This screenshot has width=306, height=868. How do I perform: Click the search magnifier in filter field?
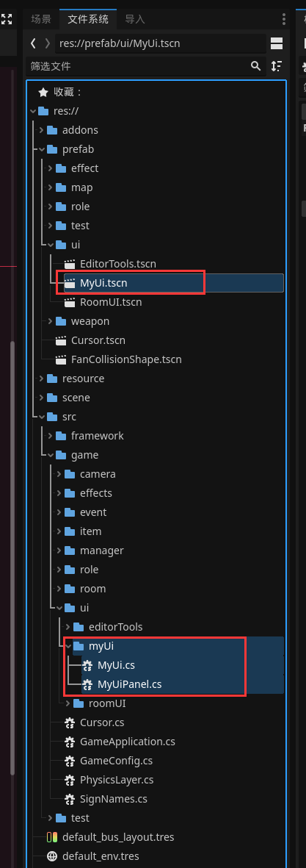(256, 66)
